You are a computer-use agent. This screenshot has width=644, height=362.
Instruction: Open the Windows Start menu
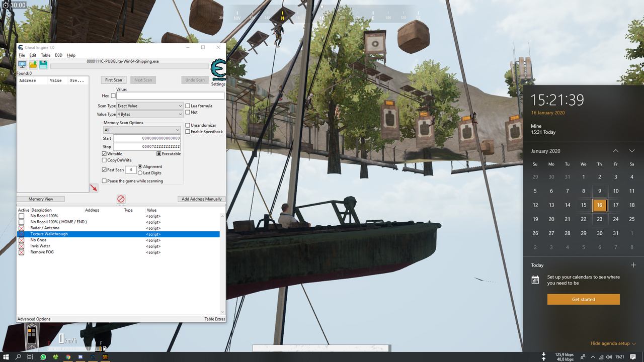click(6, 356)
